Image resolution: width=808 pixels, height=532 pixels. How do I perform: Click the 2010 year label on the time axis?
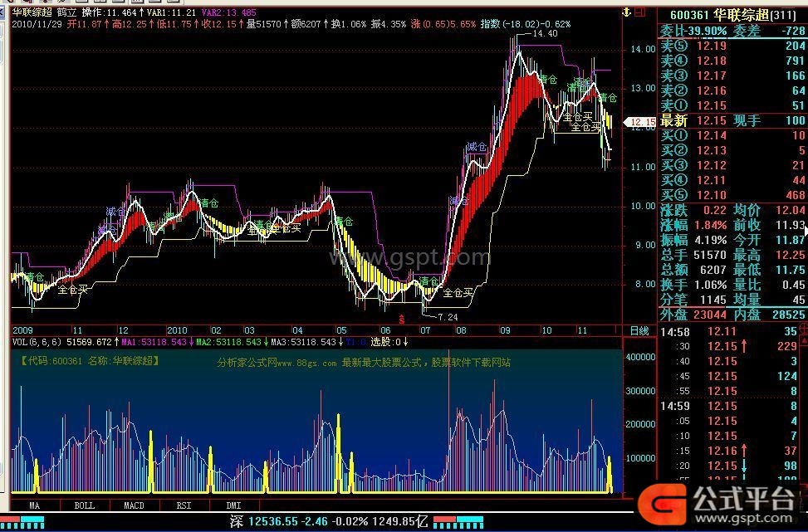pyautogui.click(x=177, y=330)
